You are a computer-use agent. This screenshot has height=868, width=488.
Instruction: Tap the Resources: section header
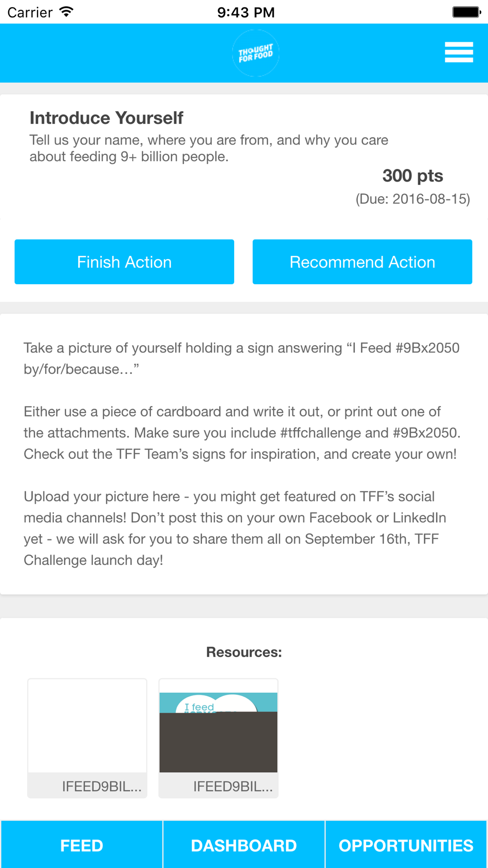click(x=244, y=652)
